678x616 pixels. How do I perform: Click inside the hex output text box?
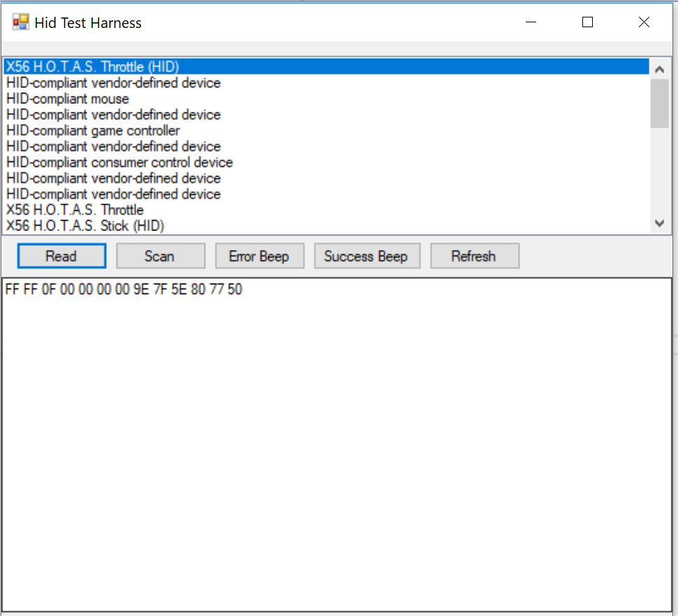pos(337,445)
